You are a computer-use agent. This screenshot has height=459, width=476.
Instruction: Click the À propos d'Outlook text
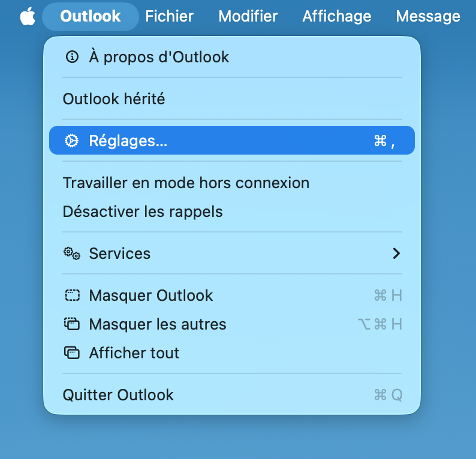click(159, 57)
